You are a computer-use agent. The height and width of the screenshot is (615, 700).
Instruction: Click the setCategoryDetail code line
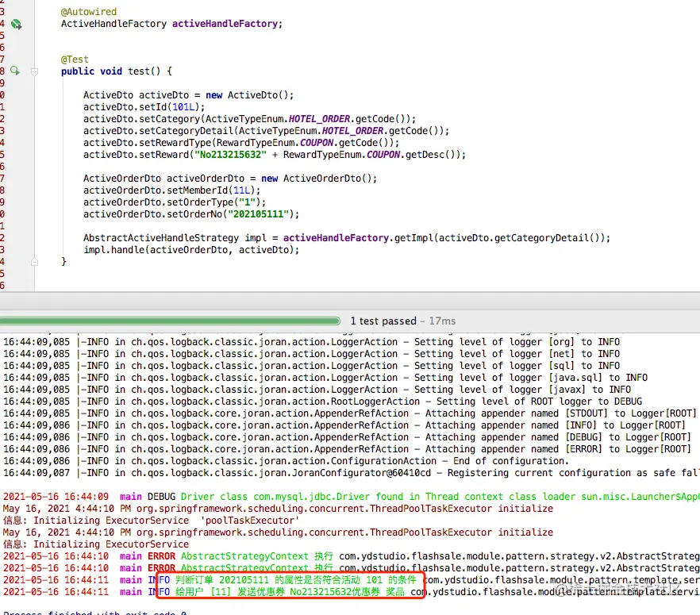click(266, 131)
